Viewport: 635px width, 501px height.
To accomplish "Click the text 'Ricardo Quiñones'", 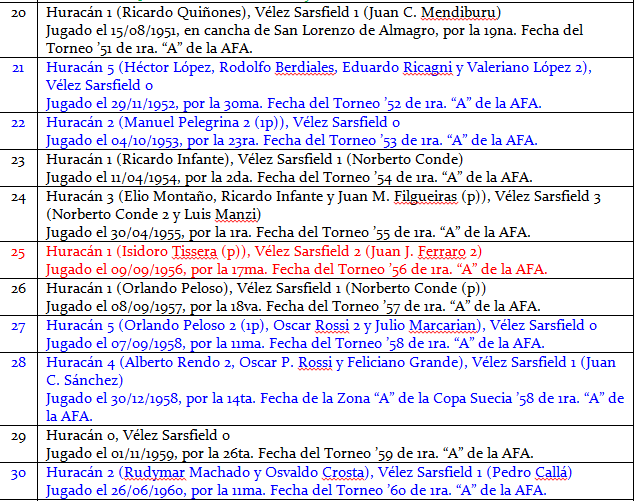I will (181, 13).
